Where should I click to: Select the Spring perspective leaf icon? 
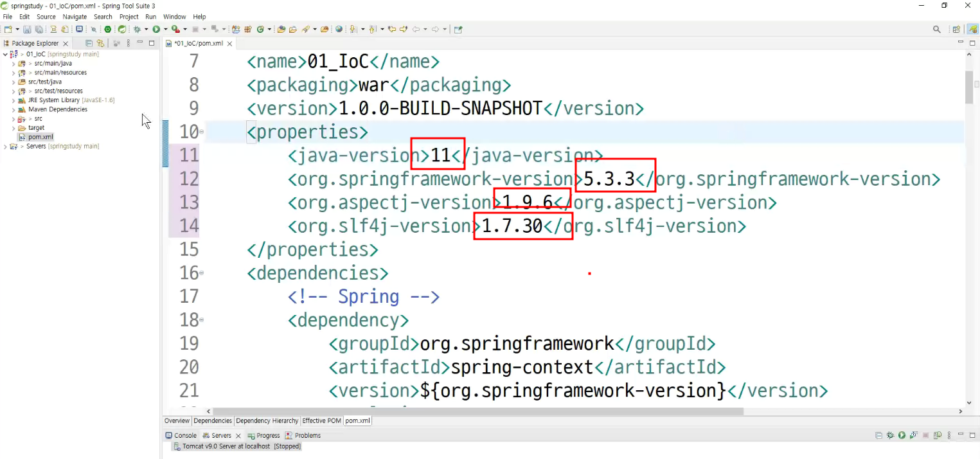973,29
